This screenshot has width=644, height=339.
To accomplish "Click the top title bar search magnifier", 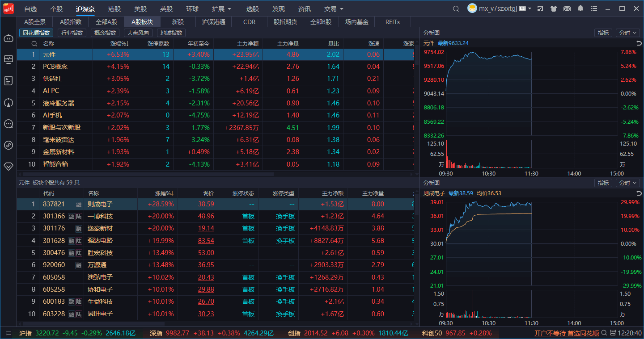I will click(456, 8).
